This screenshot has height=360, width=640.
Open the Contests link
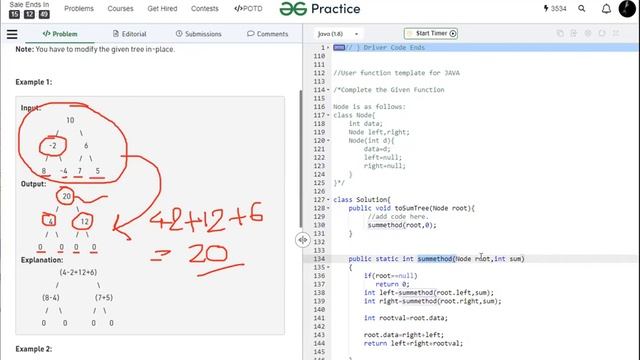click(x=204, y=9)
